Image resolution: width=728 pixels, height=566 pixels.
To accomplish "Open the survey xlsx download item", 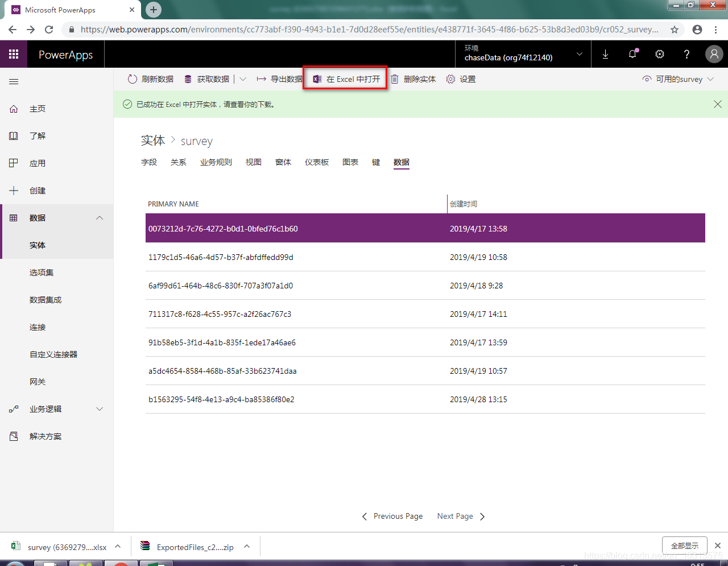I will point(59,547).
